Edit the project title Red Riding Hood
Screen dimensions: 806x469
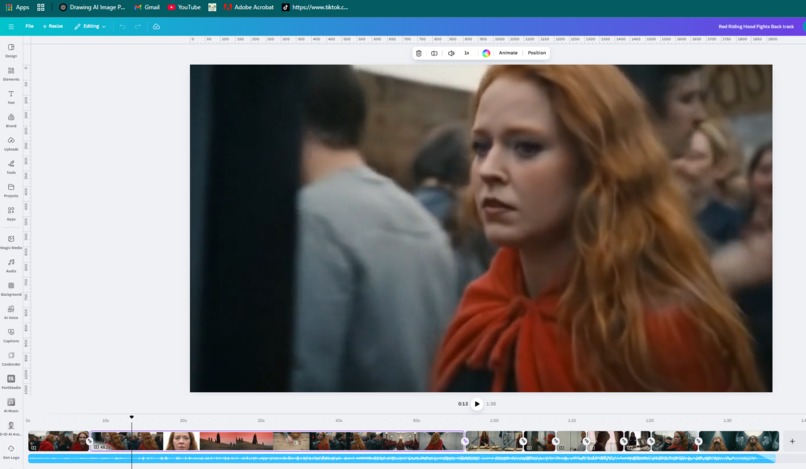[756, 26]
